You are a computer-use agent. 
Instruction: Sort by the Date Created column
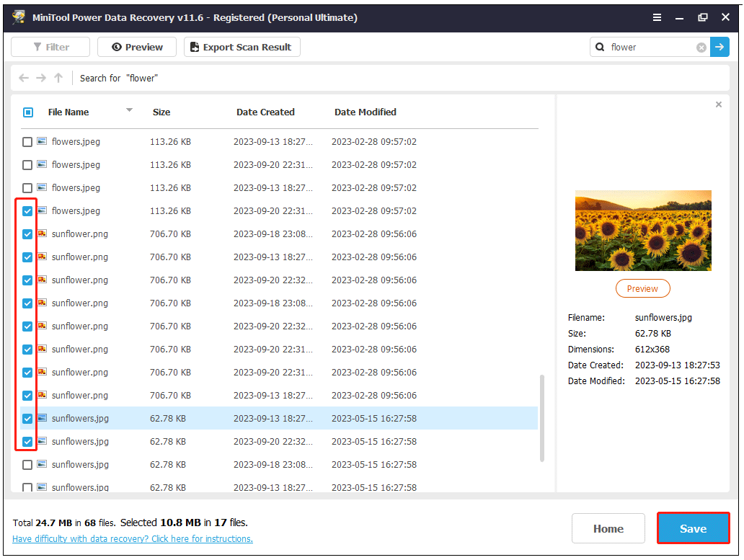265,112
